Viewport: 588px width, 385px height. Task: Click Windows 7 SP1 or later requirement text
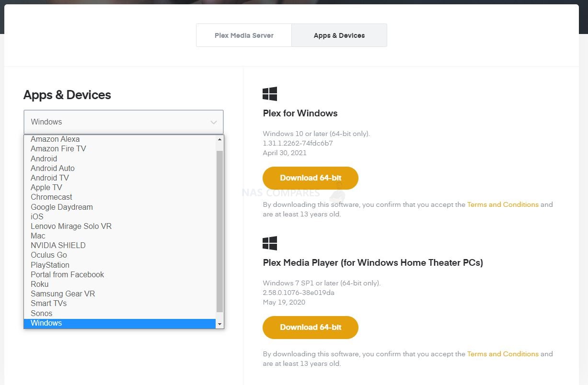(322, 283)
